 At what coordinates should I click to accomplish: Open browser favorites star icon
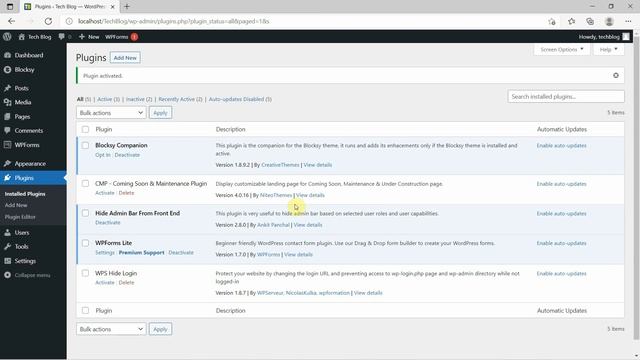[571, 21]
